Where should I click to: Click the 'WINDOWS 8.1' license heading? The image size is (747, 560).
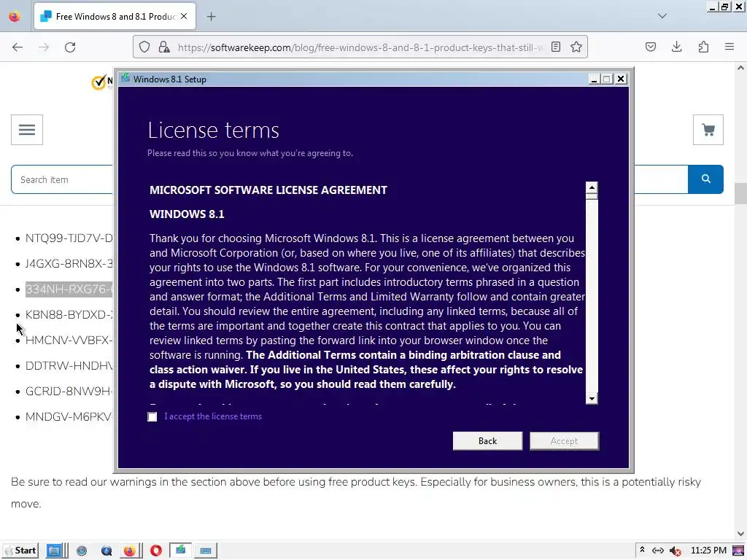pos(187,214)
